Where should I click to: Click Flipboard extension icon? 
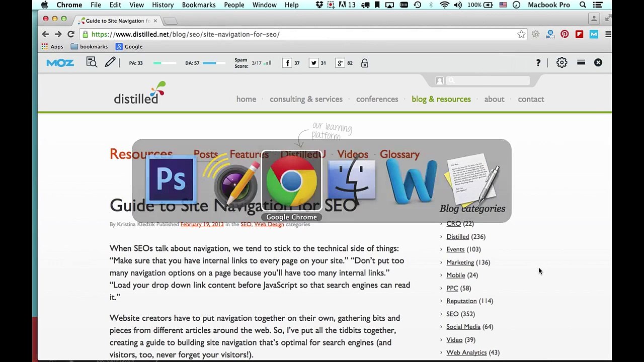pos(579,34)
